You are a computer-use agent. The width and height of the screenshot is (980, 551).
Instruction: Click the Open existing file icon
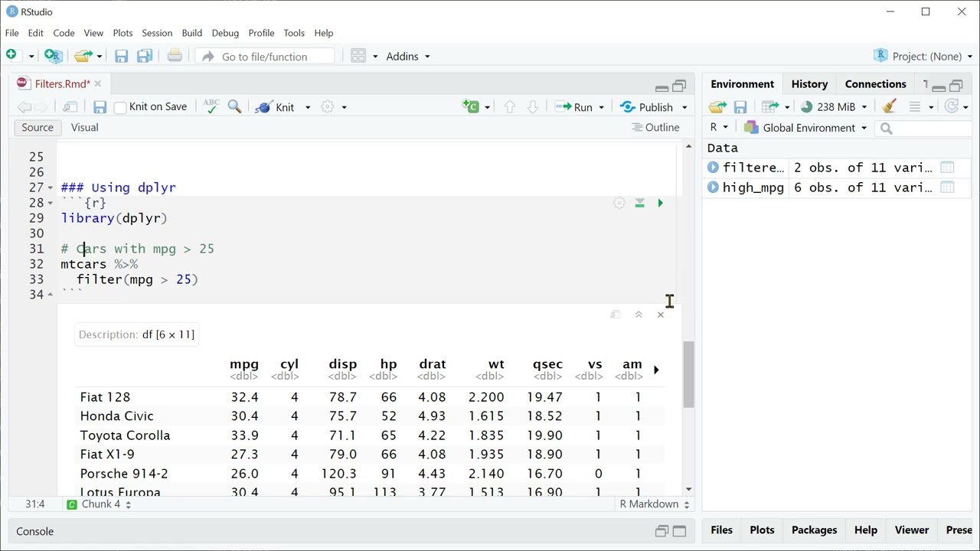(83, 56)
